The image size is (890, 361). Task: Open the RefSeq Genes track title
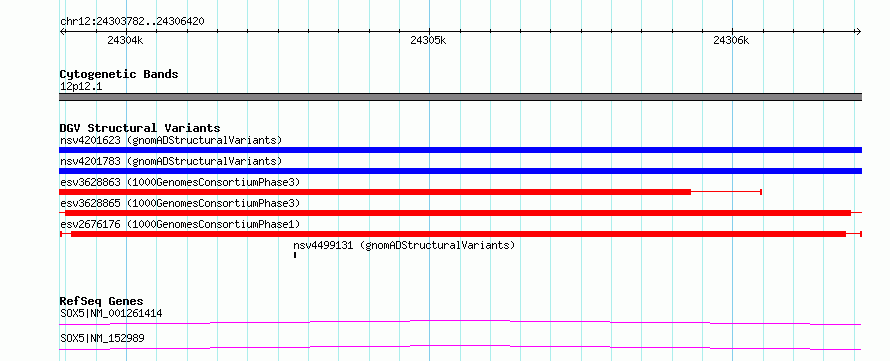pyautogui.click(x=102, y=301)
